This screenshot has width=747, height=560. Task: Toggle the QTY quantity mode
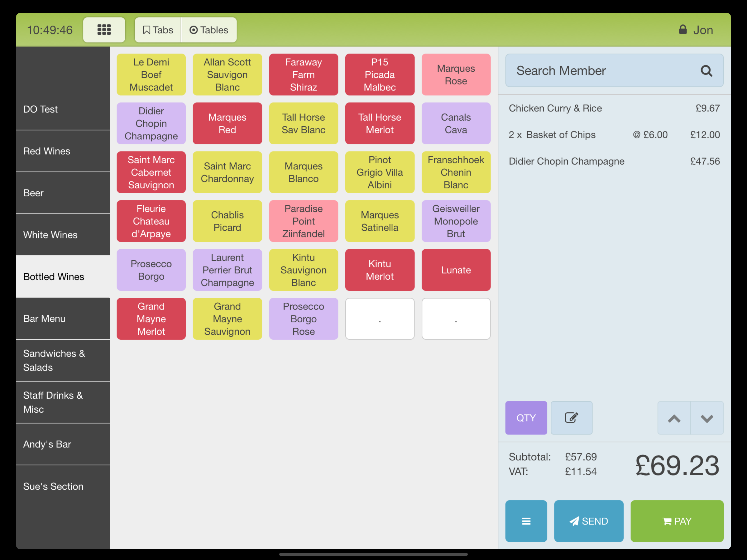click(x=526, y=418)
